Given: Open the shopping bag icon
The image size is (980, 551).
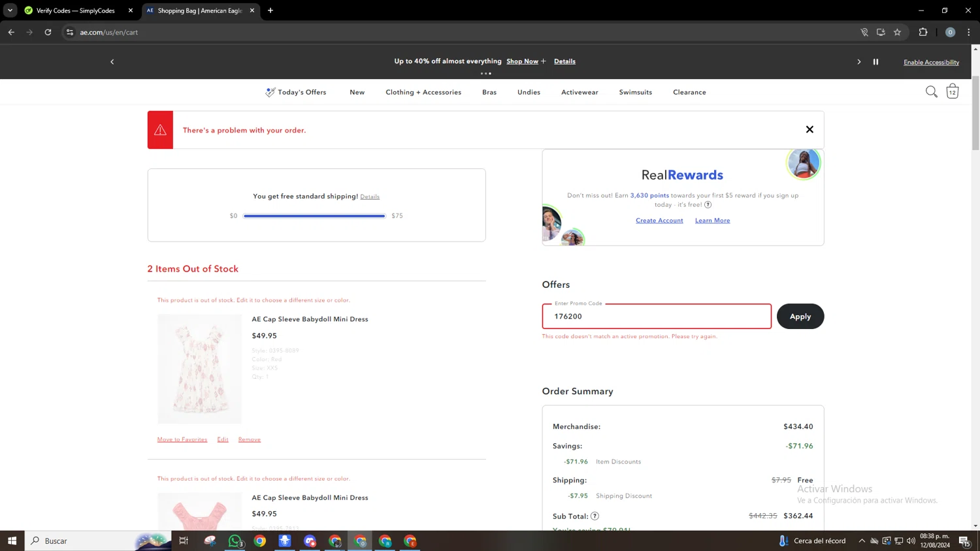Looking at the screenshot, I should pyautogui.click(x=952, y=91).
